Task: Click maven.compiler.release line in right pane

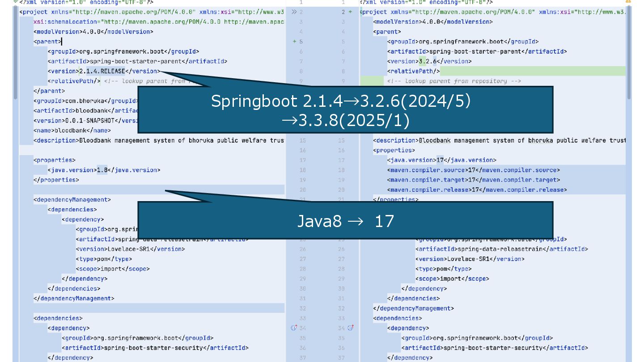Action: 477,189
